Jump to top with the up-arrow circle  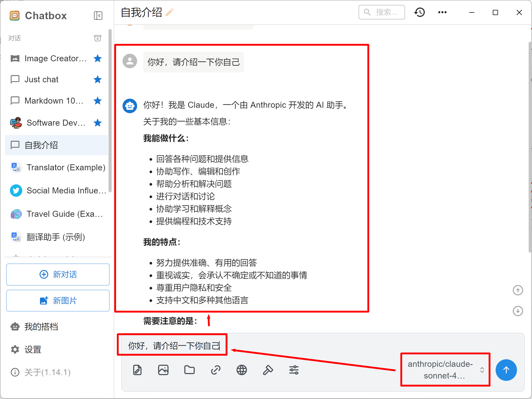[x=518, y=290]
